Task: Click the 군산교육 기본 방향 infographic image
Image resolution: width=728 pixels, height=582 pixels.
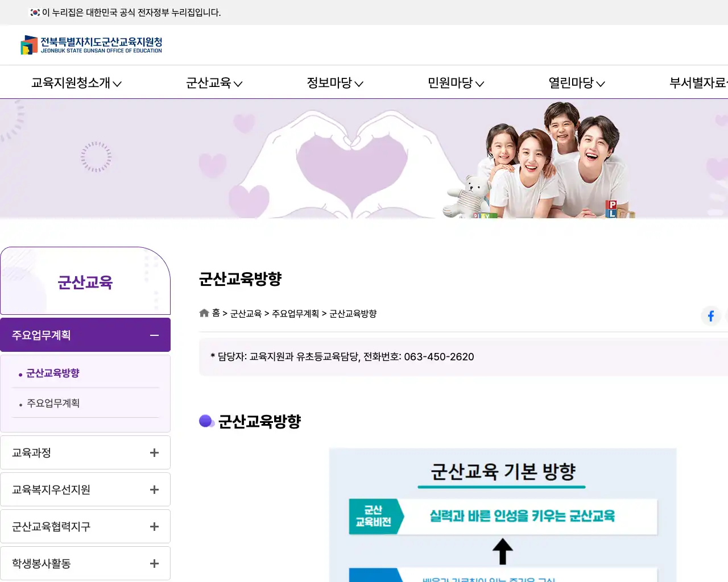Action: (502, 512)
